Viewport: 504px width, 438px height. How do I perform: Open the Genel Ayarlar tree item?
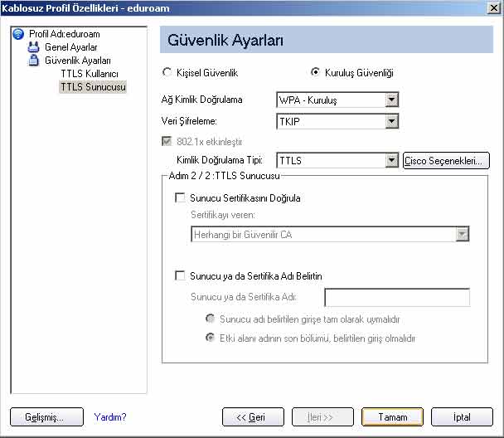[x=70, y=47]
